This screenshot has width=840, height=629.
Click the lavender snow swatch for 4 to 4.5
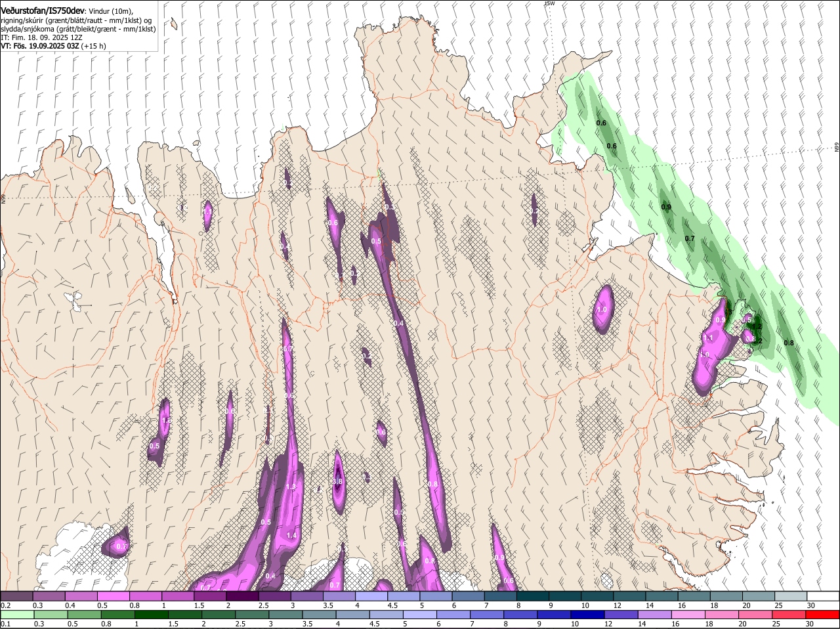[371, 596]
